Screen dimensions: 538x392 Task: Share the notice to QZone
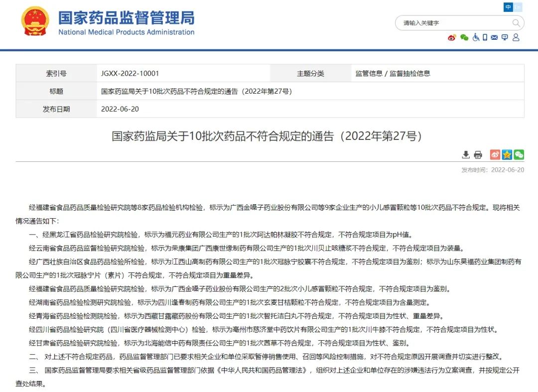[507, 154]
